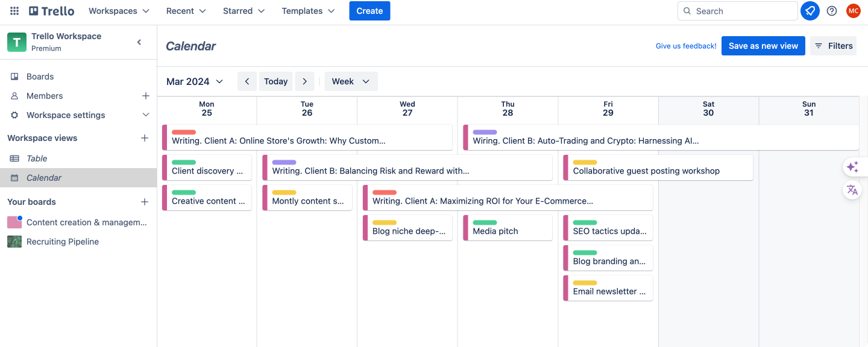Open the Blog niche deep- card

point(407,228)
